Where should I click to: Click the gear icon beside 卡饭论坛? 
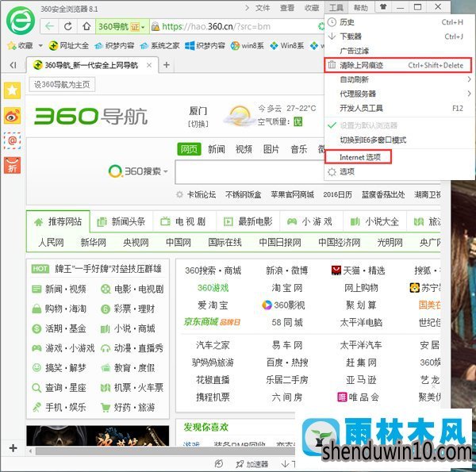pyautogui.click(x=180, y=194)
